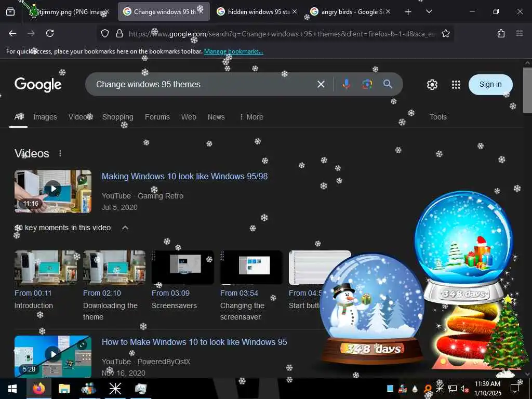Open the Firefox Extensions puzzle icon

[501, 33]
